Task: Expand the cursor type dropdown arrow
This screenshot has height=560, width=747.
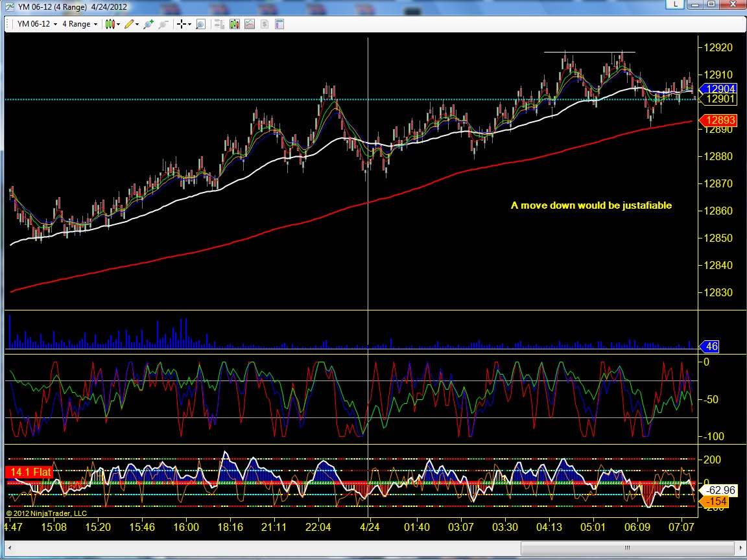Action: click(189, 24)
